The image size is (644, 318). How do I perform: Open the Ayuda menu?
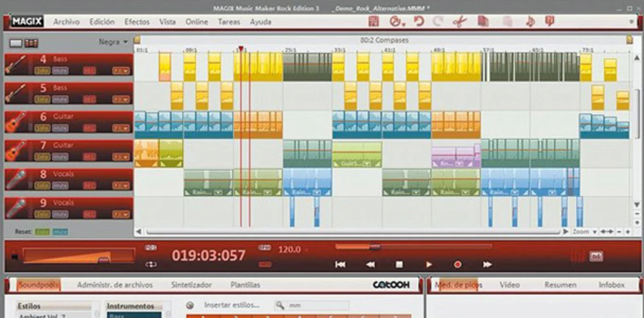[x=260, y=22]
